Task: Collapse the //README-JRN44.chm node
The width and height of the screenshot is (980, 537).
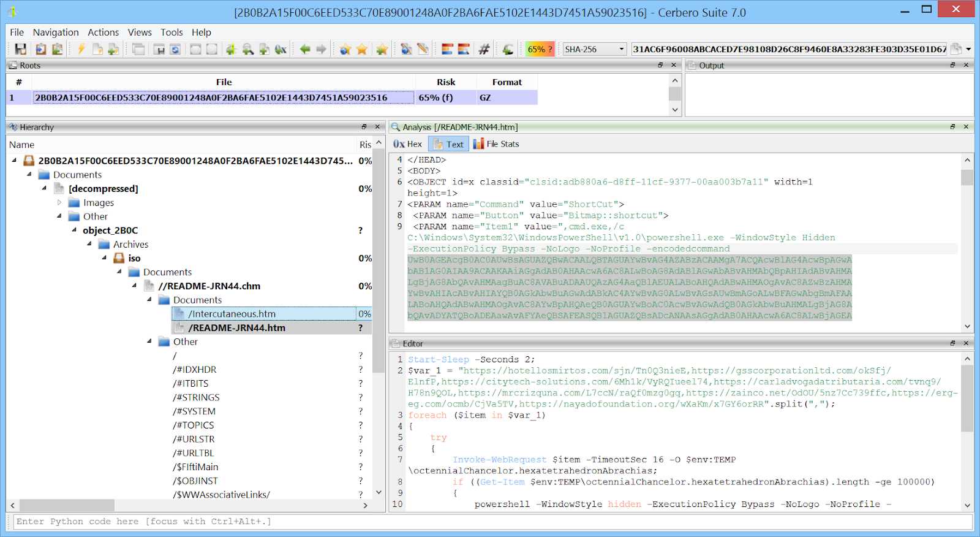Action: (x=134, y=286)
